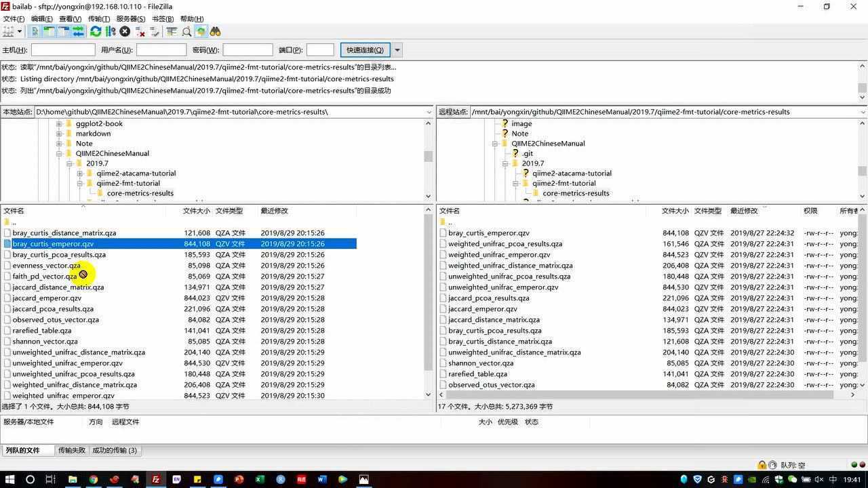Open Chrome from the taskbar
The height and width of the screenshot is (488, 868).
(x=94, y=479)
